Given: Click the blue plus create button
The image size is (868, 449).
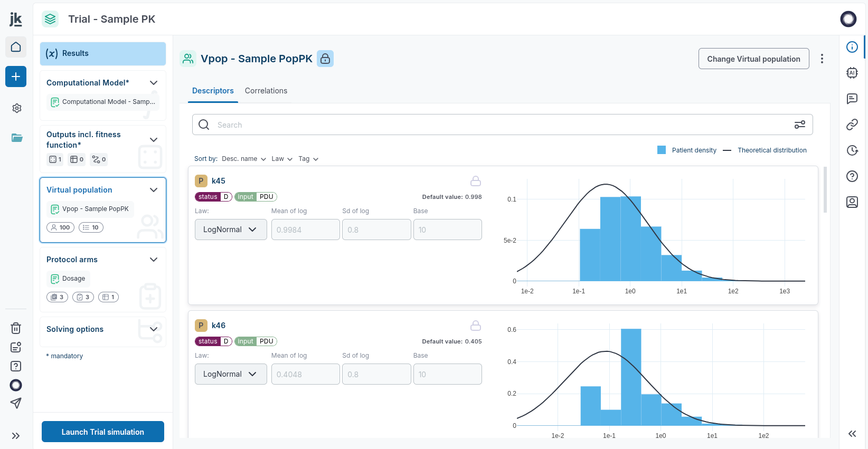Looking at the screenshot, I should [16, 77].
